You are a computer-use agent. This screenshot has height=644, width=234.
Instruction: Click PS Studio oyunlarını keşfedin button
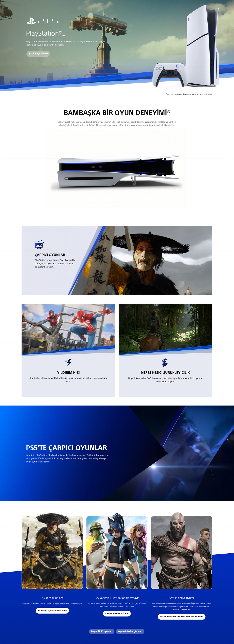pyautogui.click(x=52, y=610)
